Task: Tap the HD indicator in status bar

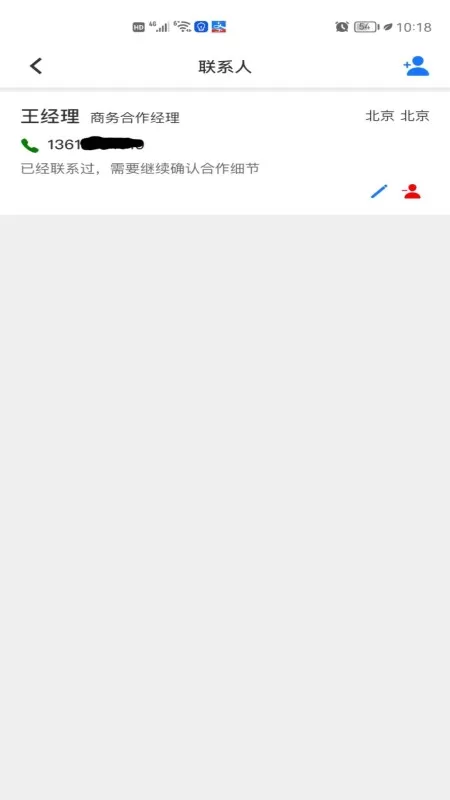Action: click(139, 27)
